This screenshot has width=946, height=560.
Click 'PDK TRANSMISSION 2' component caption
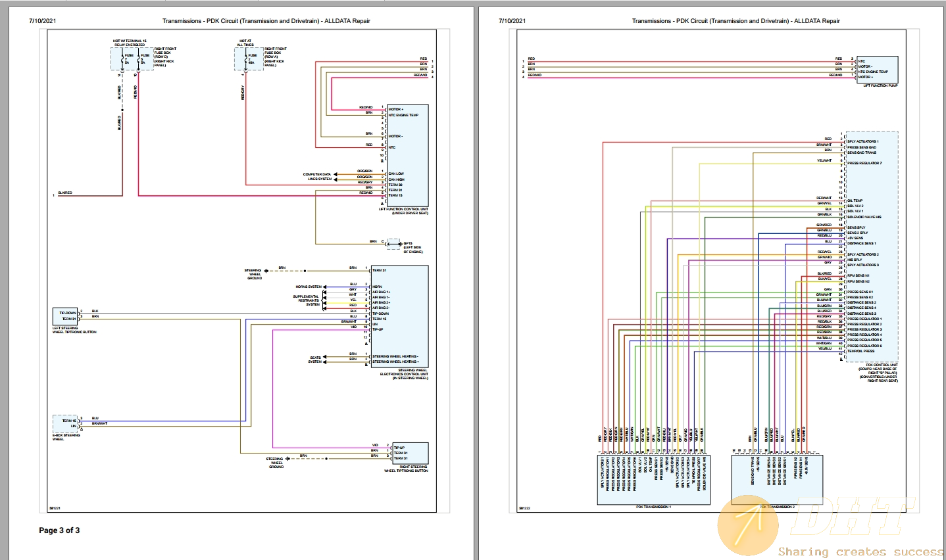(777, 507)
